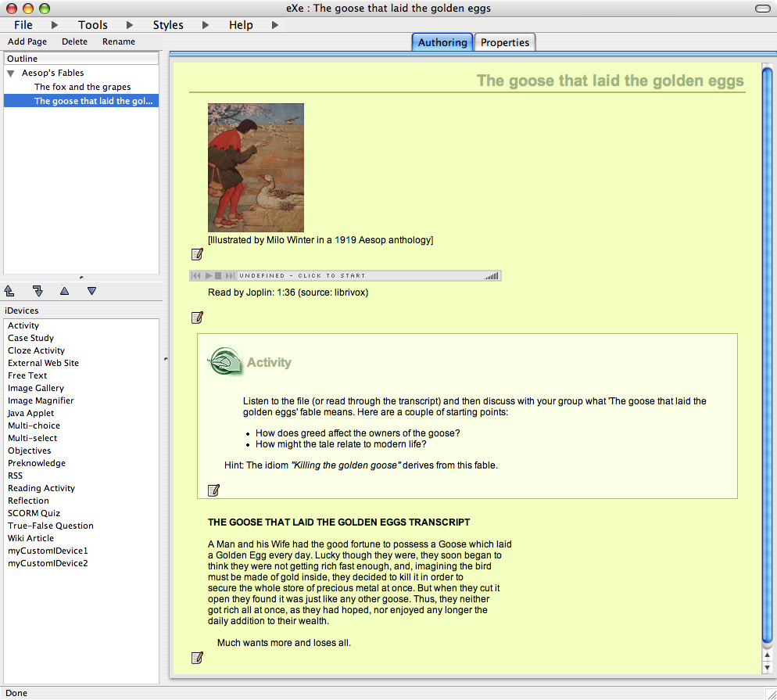The width and height of the screenshot is (777, 700).
Task: Add a Cloze Activity iDevice
Action: pos(36,350)
